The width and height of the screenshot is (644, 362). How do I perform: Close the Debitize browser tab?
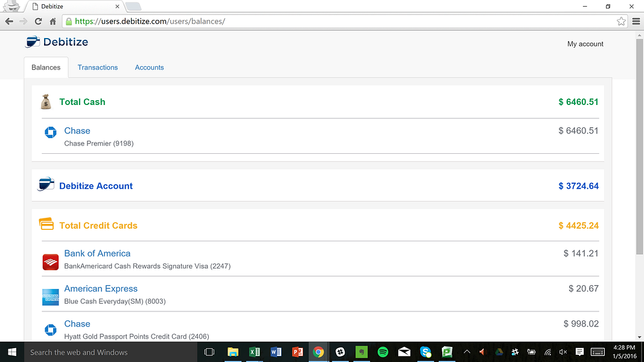pos(117,7)
